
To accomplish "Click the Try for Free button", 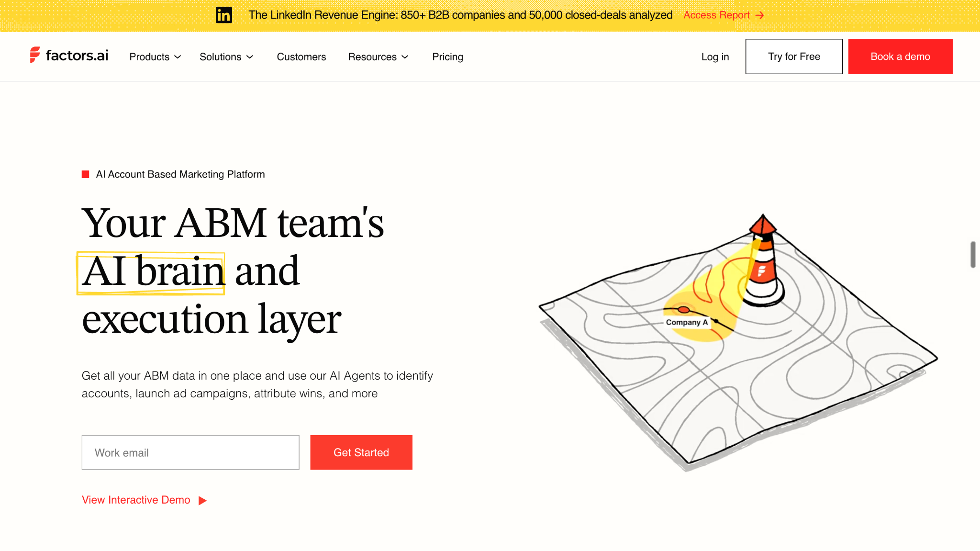I will (x=794, y=56).
